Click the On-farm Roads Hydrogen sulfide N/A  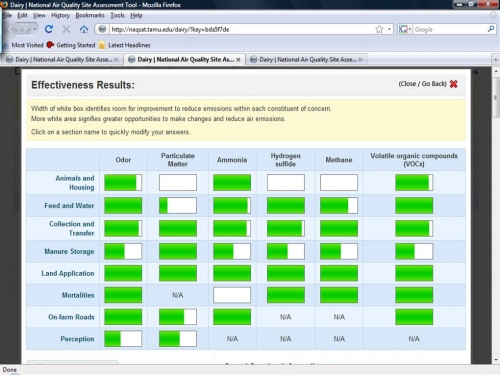(286, 317)
